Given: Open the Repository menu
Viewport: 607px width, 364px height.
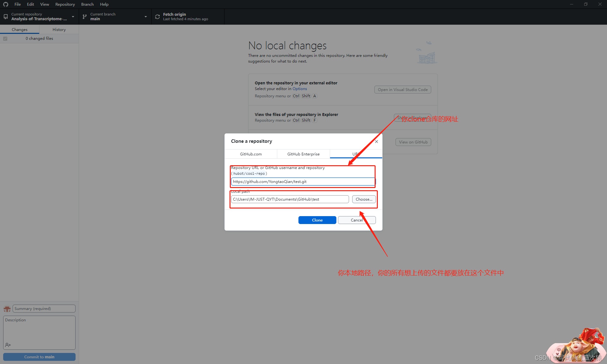Looking at the screenshot, I should tap(65, 4).
